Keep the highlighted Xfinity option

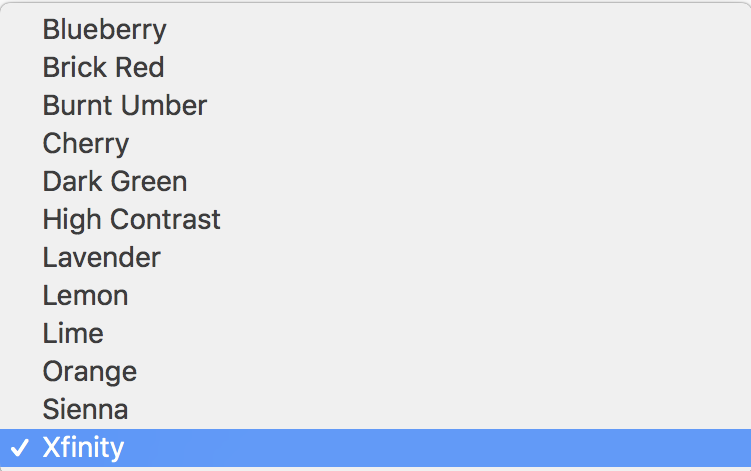(x=83, y=447)
